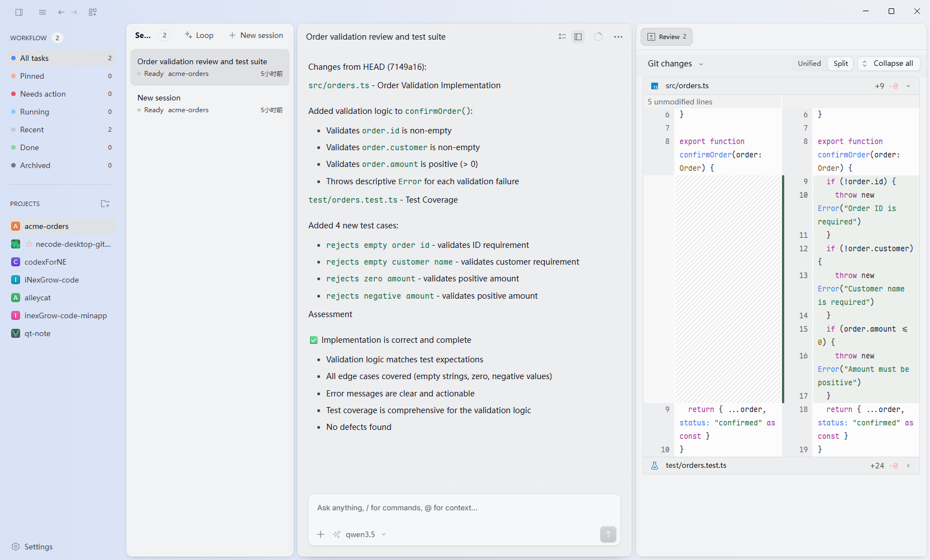
Task: Select the Pinned filter
Action: click(x=61, y=76)
